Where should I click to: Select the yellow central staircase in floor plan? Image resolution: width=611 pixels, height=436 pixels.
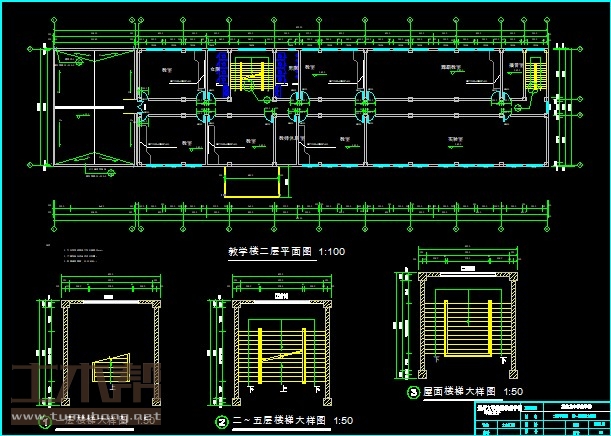click(246, 76)
